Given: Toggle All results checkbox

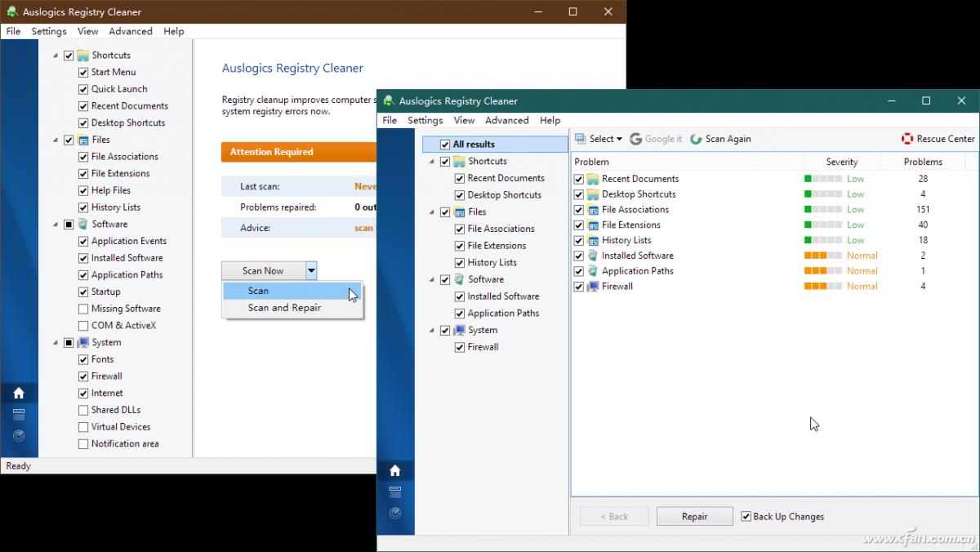Looking at the screenshot, I should pos(445,145).
